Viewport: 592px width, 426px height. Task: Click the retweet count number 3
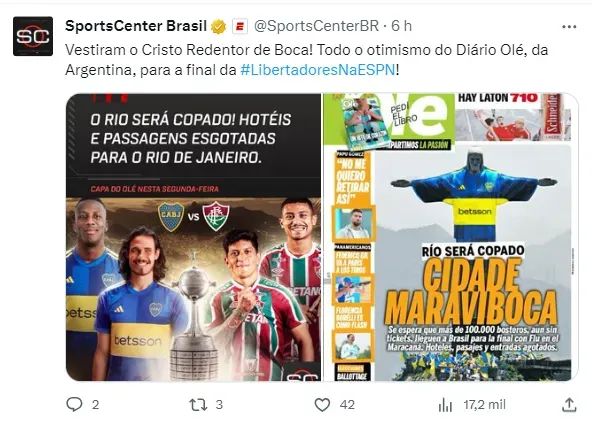point(219,405)
